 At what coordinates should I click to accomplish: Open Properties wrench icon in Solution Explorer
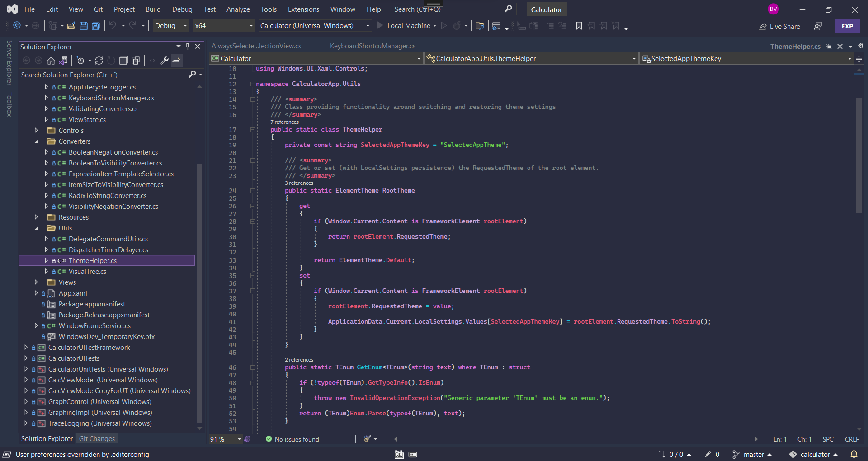(x=165, y=61)
